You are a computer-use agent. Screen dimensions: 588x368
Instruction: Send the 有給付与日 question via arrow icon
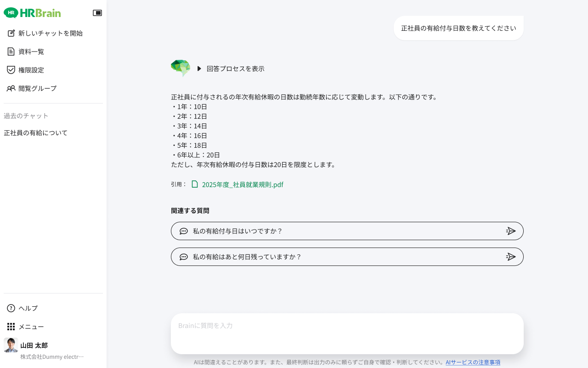511,231
